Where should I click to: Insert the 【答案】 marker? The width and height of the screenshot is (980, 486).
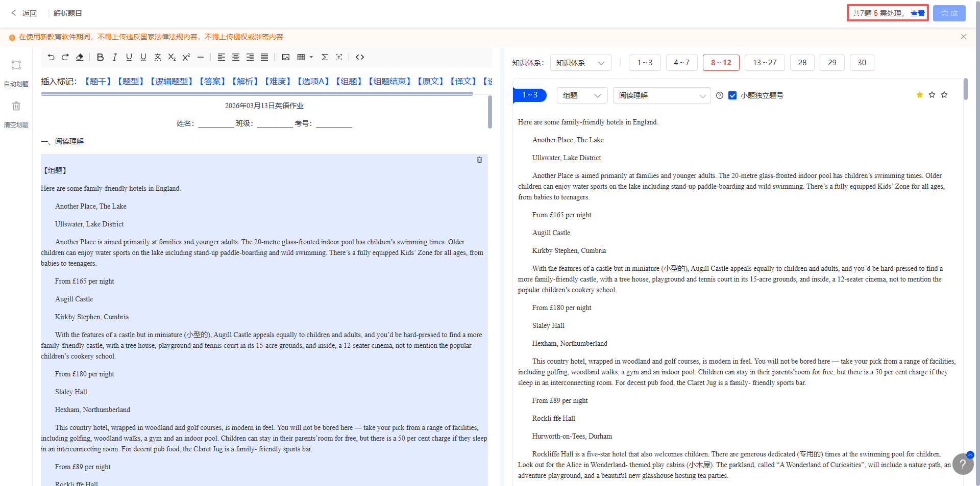pos(212,82)
